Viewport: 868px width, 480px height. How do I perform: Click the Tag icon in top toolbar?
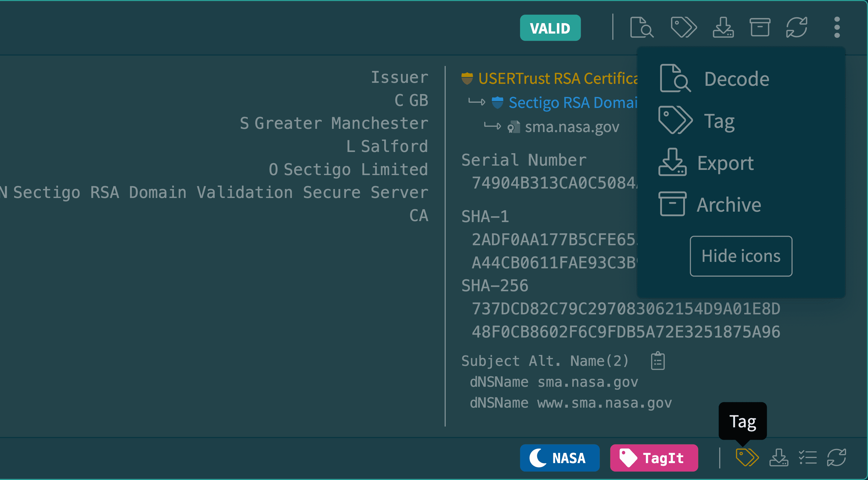click(683, 27)
